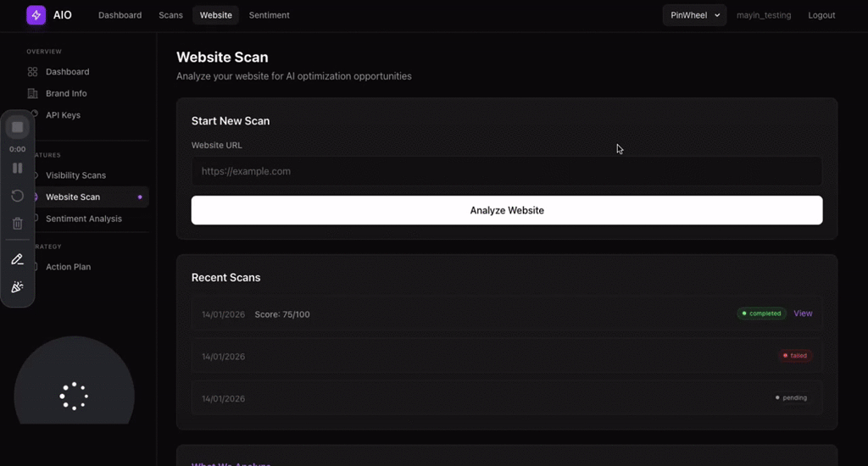
Task: Log out using the Logout link
Action: pos(821,15)
